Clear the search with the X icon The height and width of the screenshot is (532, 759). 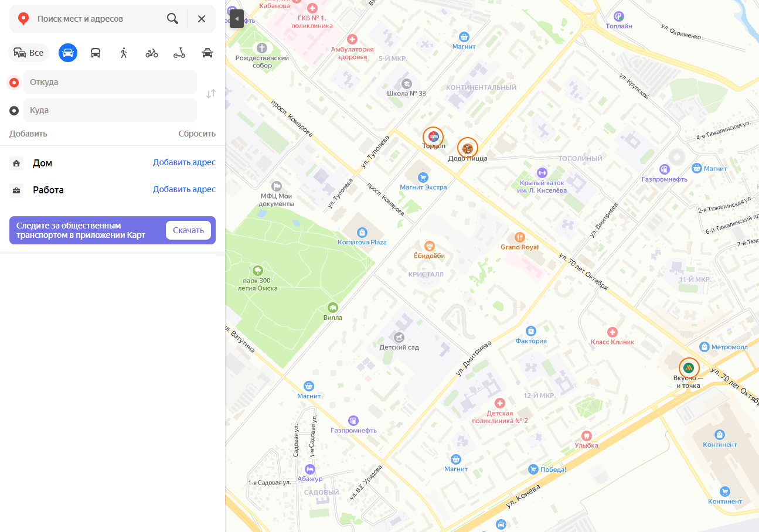click(x=202, y=19)
